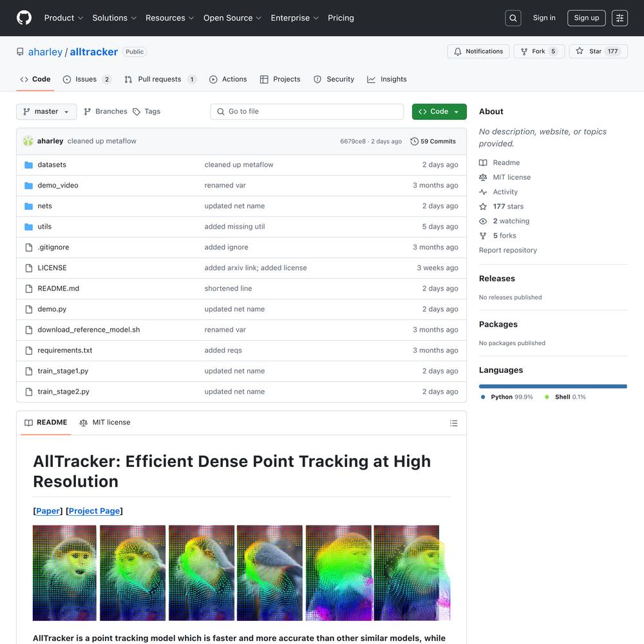Click the last monkey tracking thumbnail
This screenshot has width=644, height=644.
tap(412, 573)
